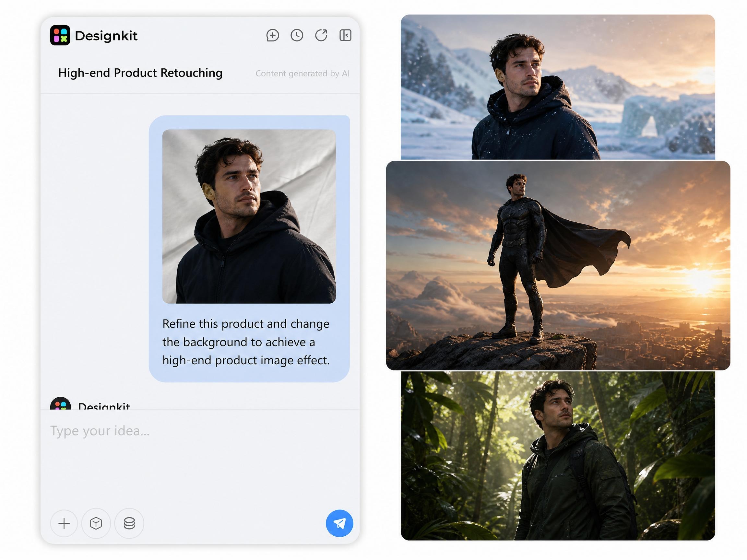This screenshot has width=747, height=560.
Task: Send message with blue paper plane button
Action: tap(339, 523)
